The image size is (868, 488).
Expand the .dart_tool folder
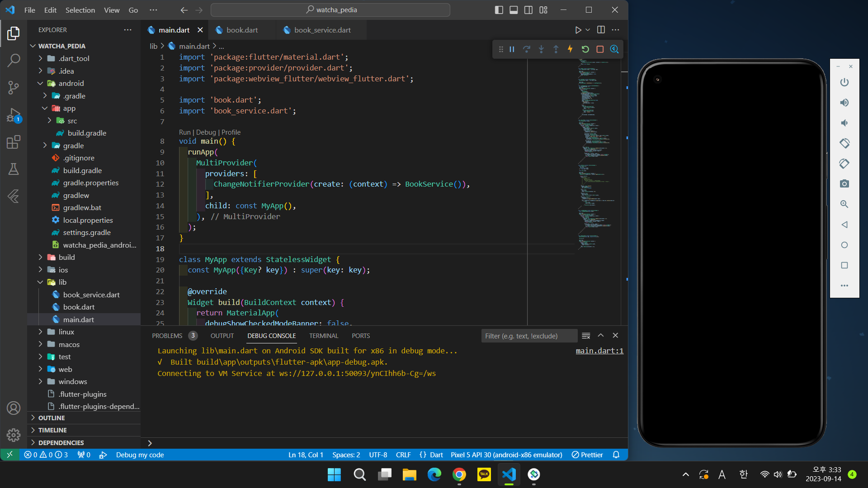84,58
